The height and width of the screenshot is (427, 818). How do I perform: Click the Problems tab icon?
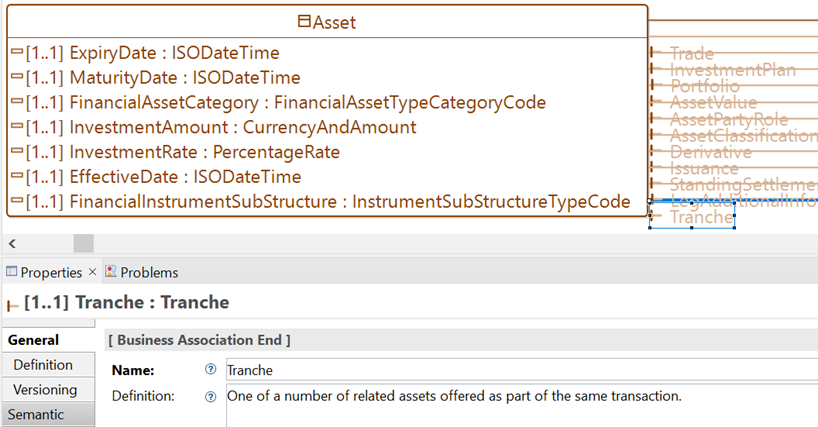tap(111, 271)
